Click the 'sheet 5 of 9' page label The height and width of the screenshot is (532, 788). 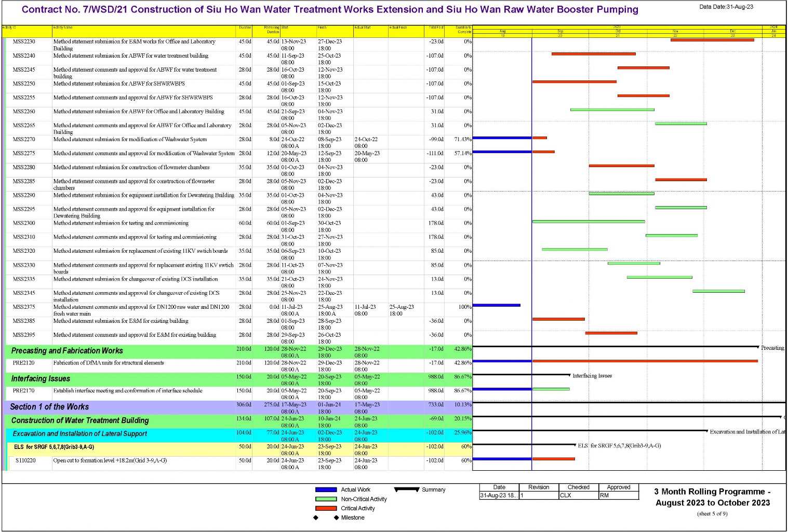click(x=712, y=514)
